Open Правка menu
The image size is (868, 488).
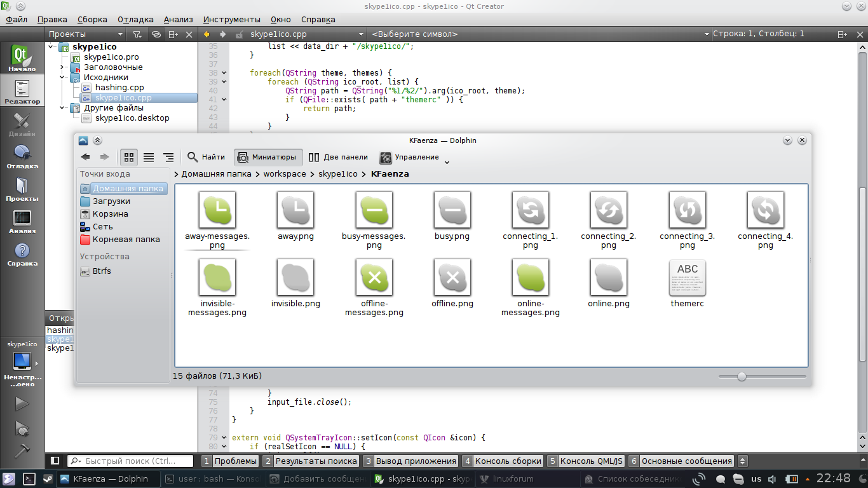pos(52,20)
